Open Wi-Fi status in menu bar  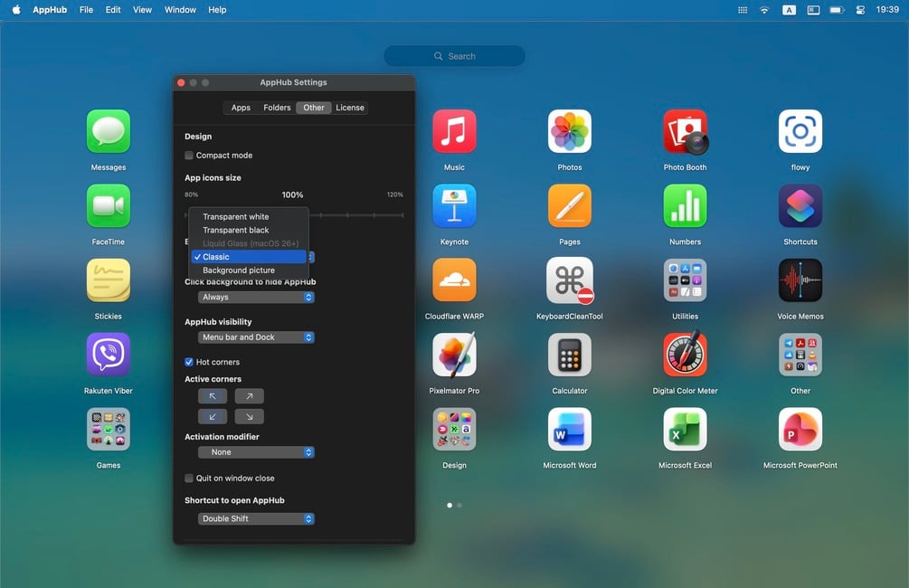pyautogui.click(x=764, y=10)
